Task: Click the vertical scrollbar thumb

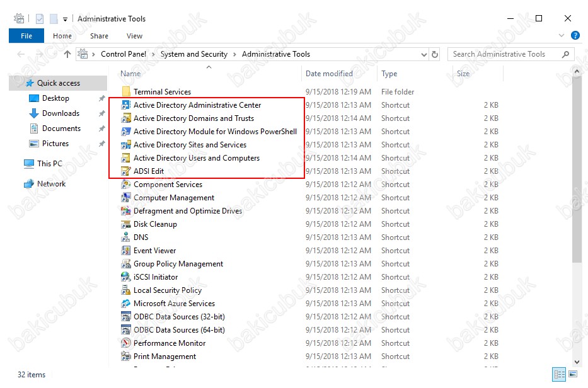Action: coord(577,171)
